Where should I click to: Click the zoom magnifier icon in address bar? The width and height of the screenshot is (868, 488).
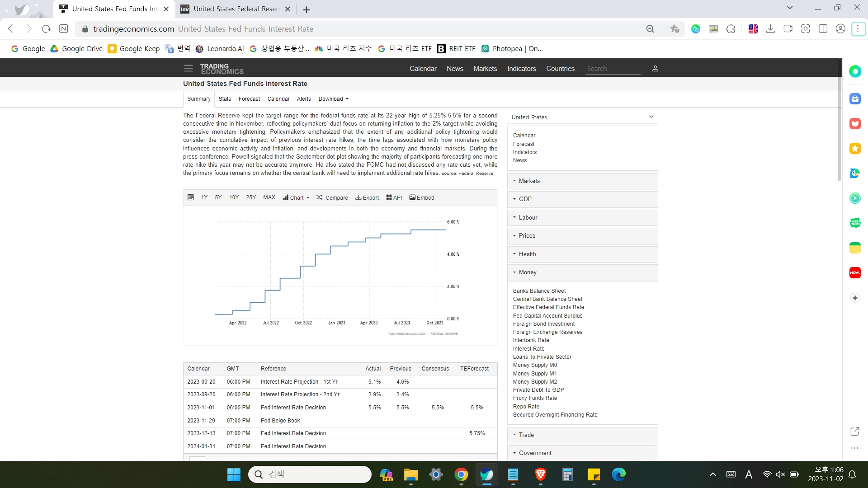[x=650, y=29]
